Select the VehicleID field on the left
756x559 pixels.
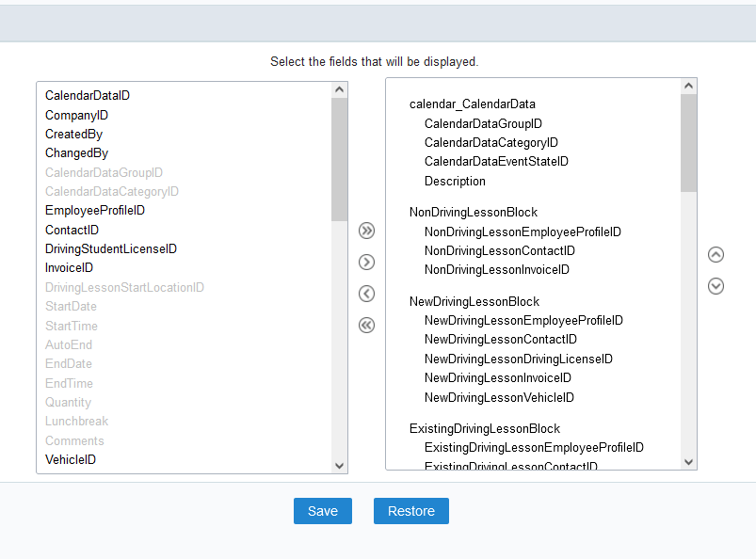(x=71, y=460)
